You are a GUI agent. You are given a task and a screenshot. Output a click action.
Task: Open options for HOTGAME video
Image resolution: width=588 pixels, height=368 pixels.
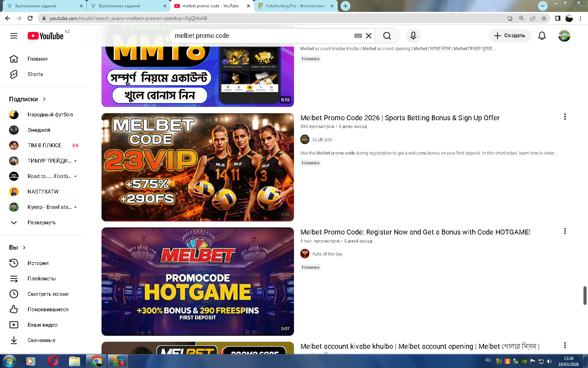565,231
